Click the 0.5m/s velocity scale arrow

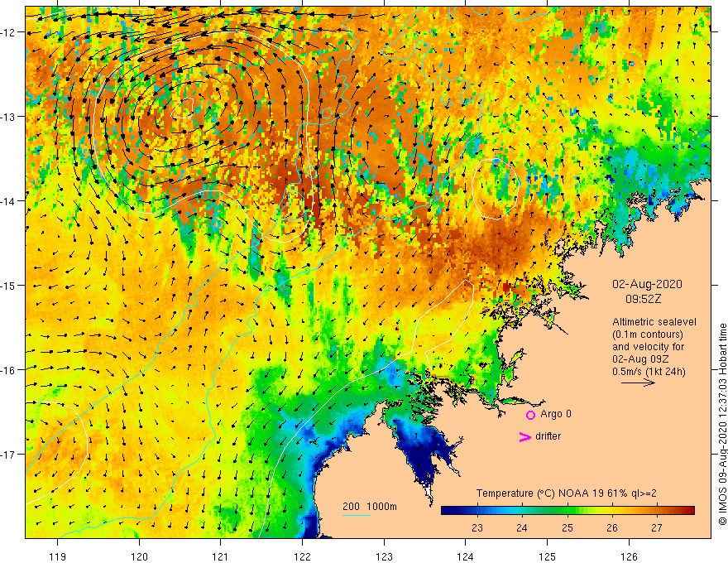[x=638, y=383]
